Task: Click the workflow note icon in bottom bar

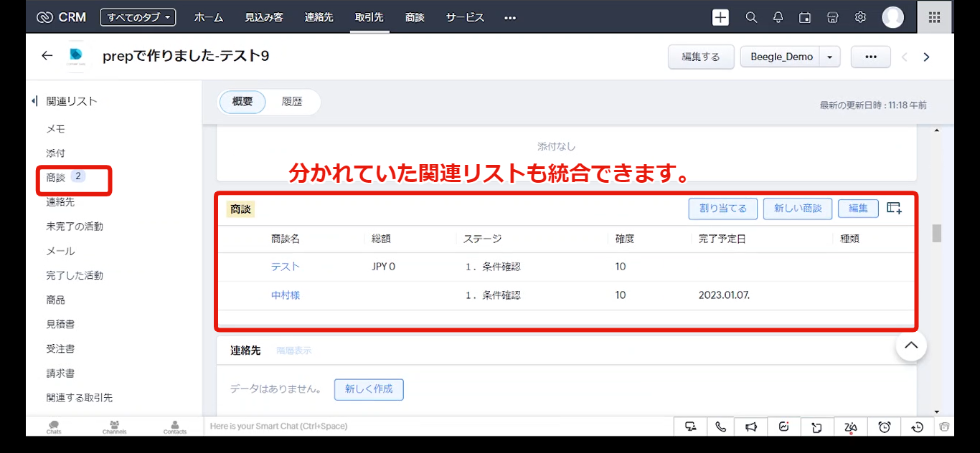Action: [x=816, y=427]
